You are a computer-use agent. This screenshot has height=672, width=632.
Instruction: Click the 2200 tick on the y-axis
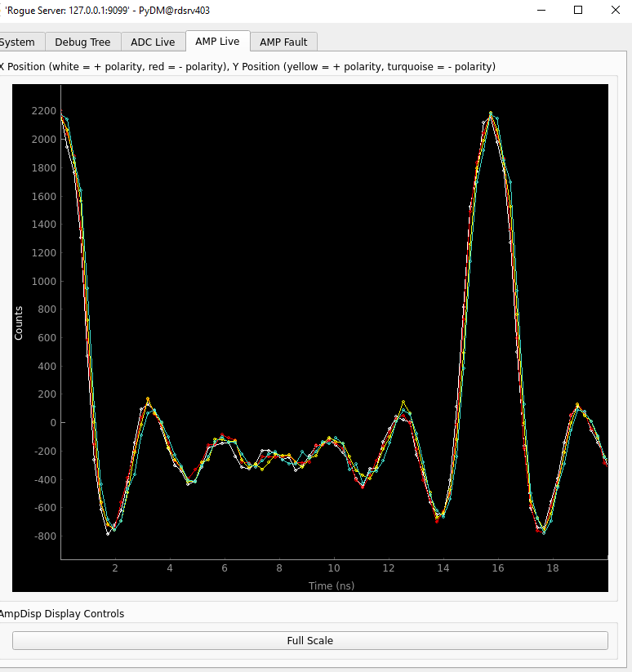click(x=42, y=111)
